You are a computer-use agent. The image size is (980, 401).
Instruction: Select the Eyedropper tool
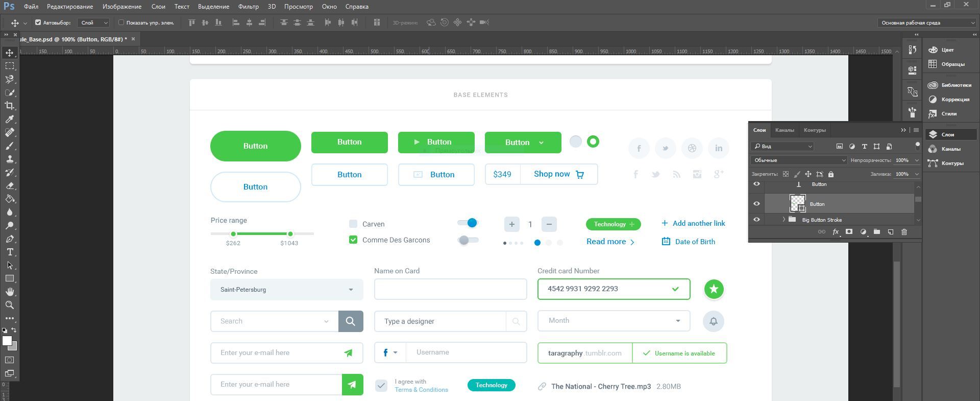point(10,119)
